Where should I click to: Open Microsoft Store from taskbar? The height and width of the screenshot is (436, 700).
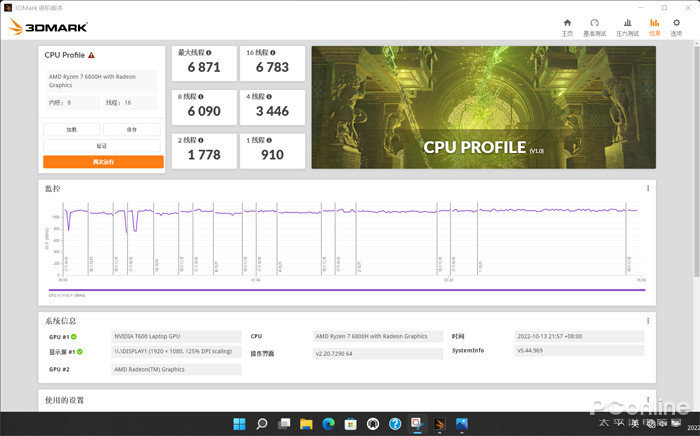point(350,424)
